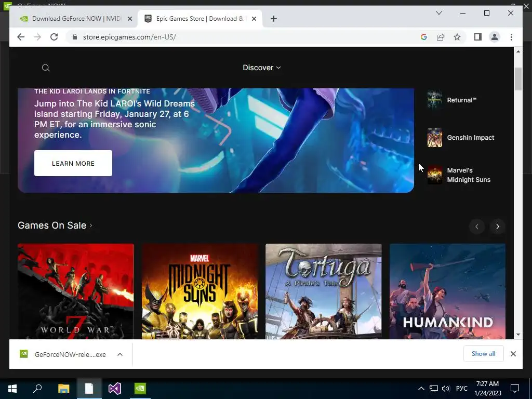Open the GeForce NOW app in the taskbar
This screenshot has width=532, height=399.
(140, 389)
